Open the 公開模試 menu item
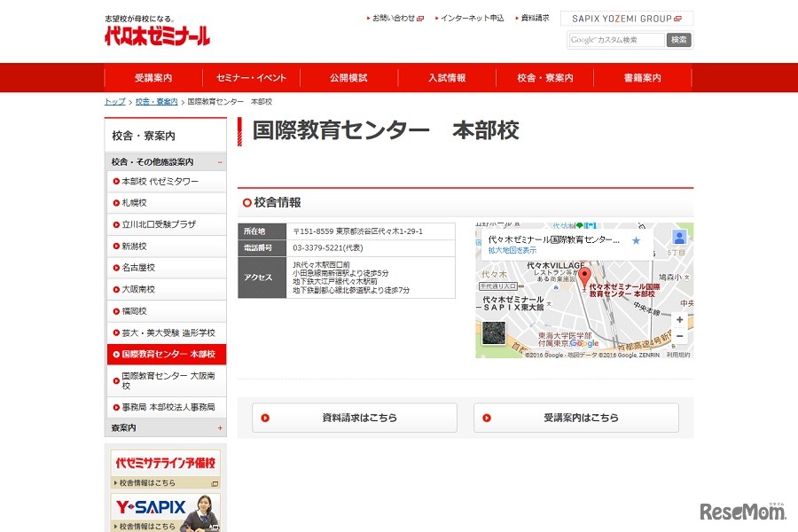The image size is (798, 532). pos(348,78)
